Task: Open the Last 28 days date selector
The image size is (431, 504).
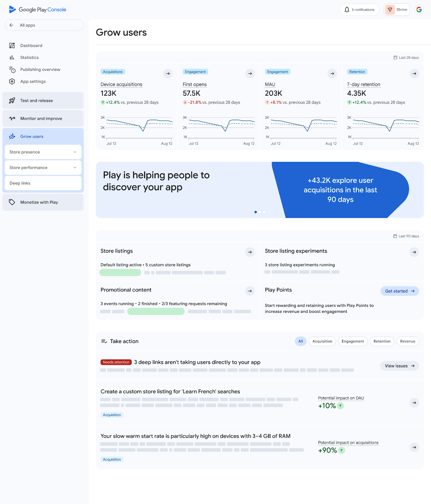Action: pyautogui.click(x=406, y=58)
